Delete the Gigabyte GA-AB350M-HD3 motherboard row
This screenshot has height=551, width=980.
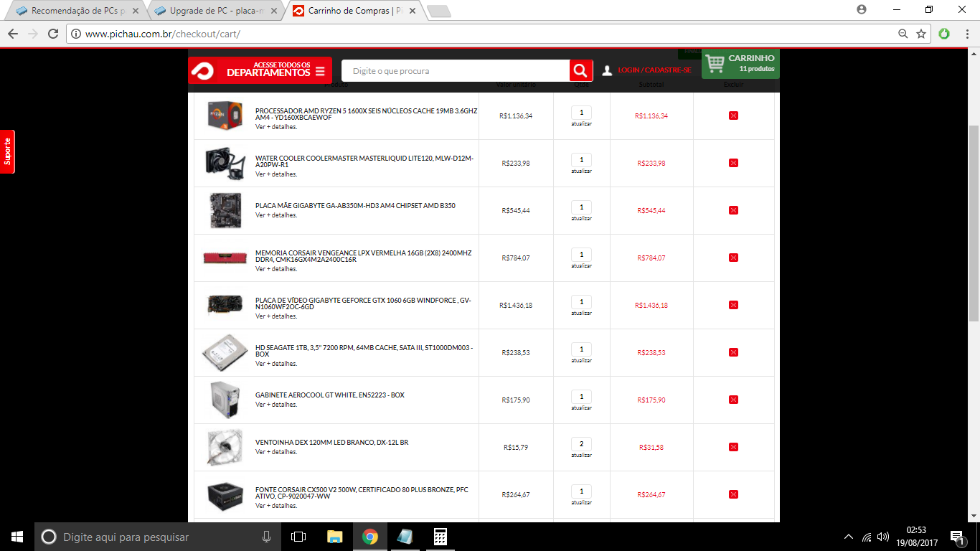click(x=733, y=210)
